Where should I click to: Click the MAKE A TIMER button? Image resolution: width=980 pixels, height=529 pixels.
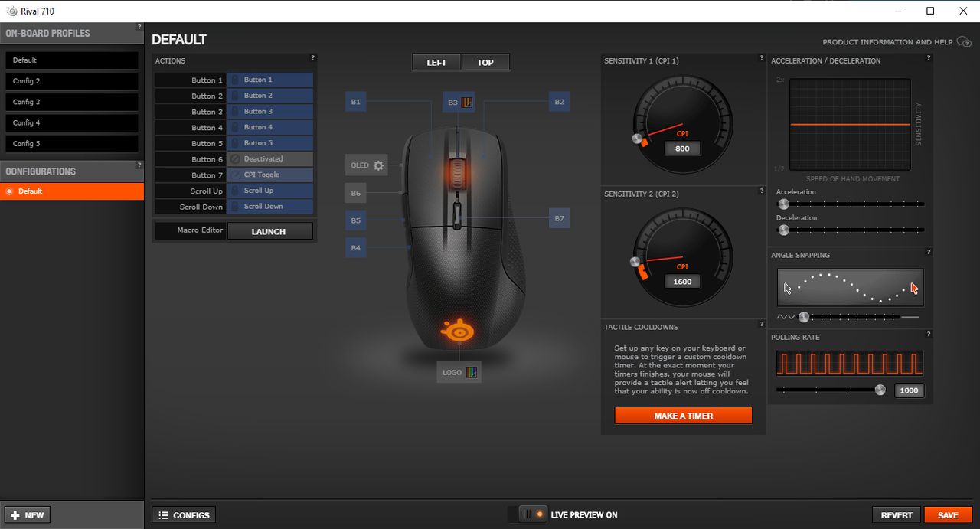click(x=684, y=416)
